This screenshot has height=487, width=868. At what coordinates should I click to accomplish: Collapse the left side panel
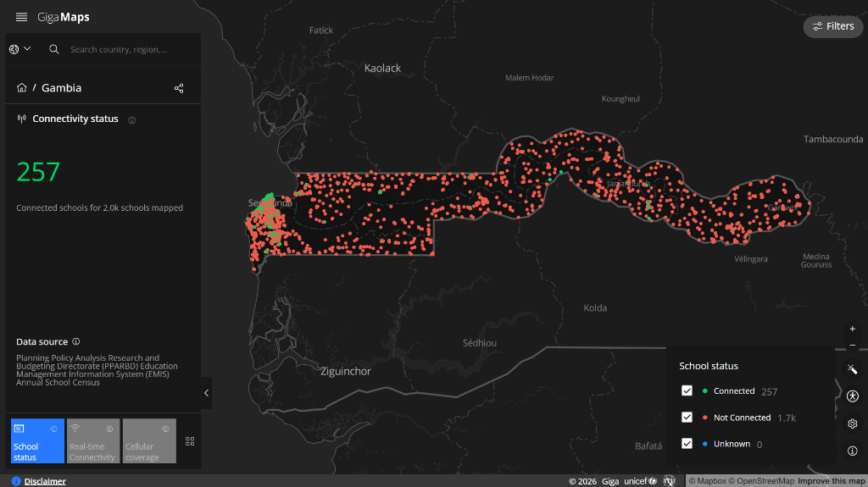207,393
